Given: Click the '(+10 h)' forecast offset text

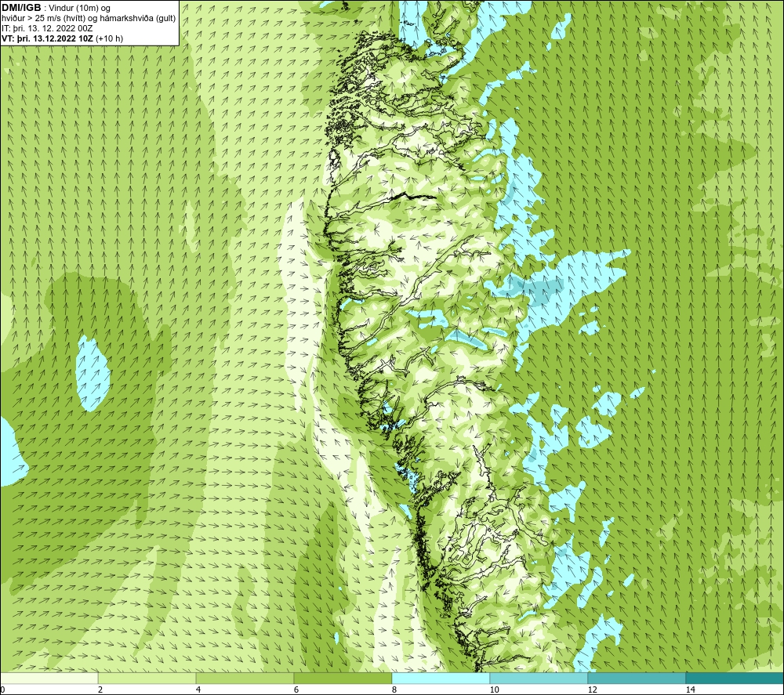Looking at the screenshot, I should [109, 38].
